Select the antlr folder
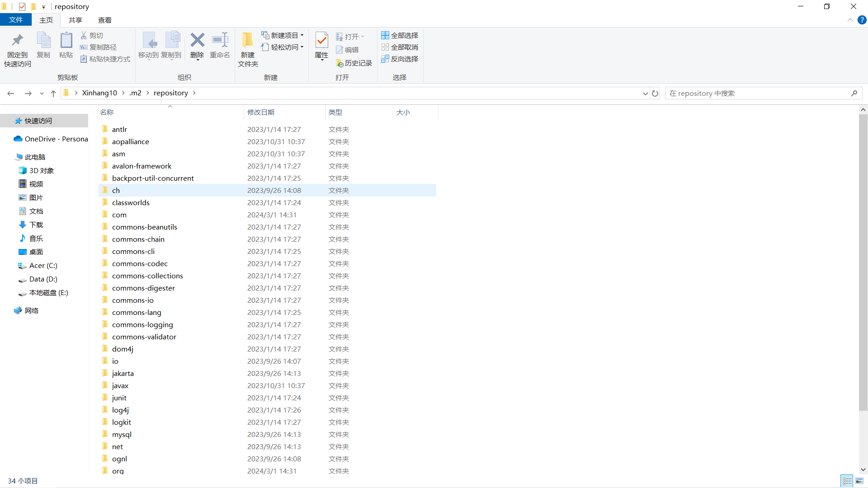This screenshot has width=868, height=488. 267,129
